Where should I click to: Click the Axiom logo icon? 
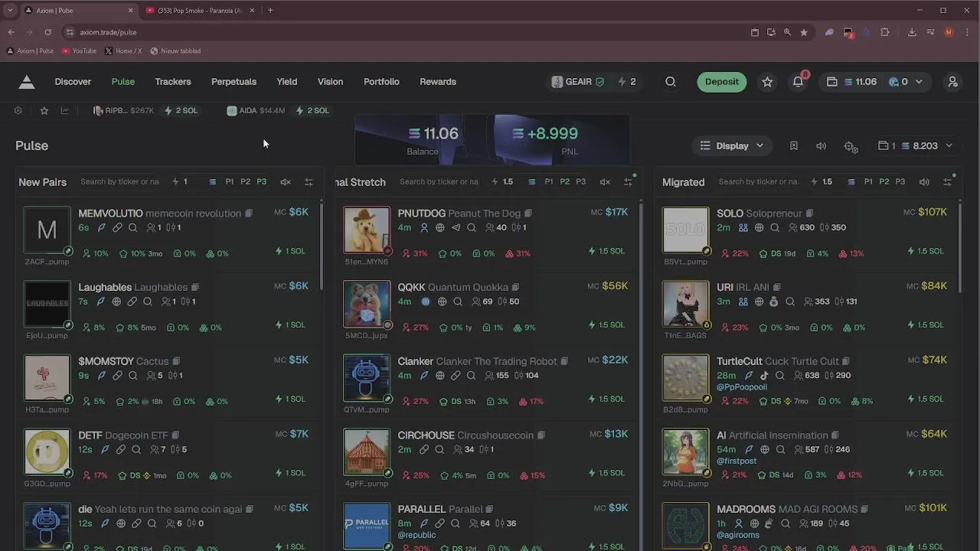click(x=27, y=82)
